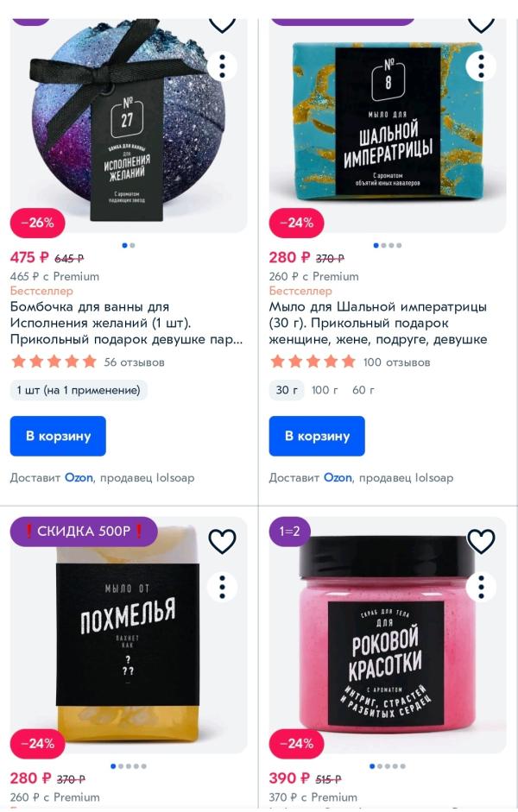The width and height of the screenshot is (518, 812).
Task: Select 1 шт (на 1 применение) option
Action: pos(79,390)
